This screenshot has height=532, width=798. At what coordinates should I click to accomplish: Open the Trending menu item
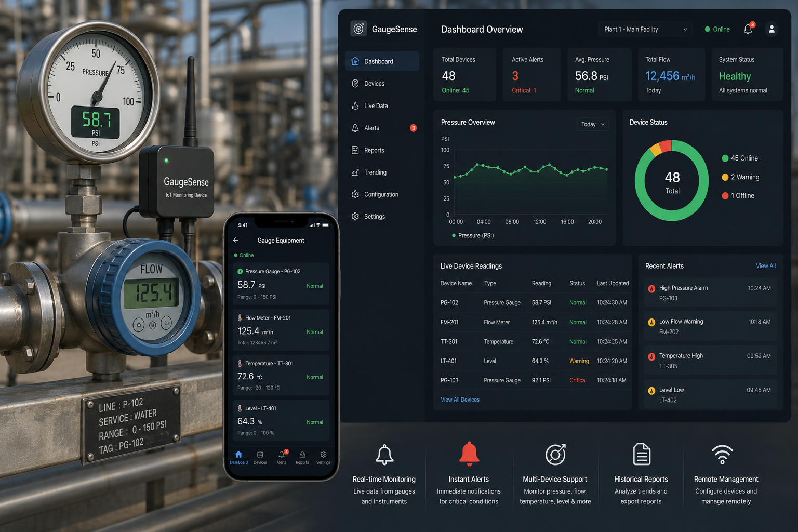click(x=382, y=172)
